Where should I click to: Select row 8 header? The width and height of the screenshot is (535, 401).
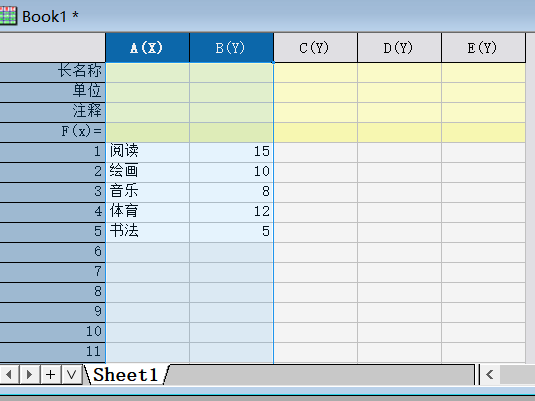tap(53, 292)
